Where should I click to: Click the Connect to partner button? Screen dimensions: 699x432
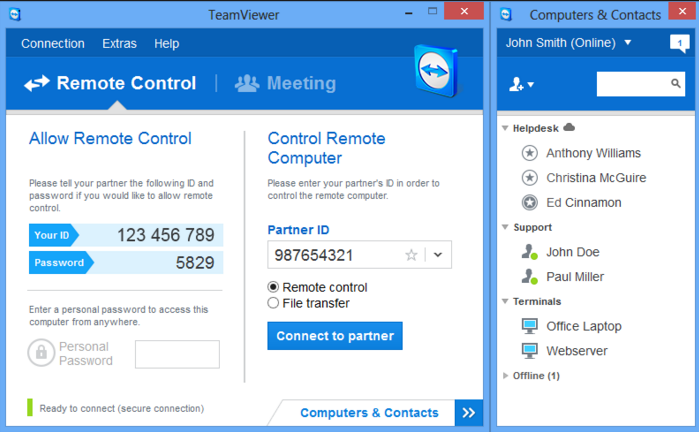coord(335,336)
